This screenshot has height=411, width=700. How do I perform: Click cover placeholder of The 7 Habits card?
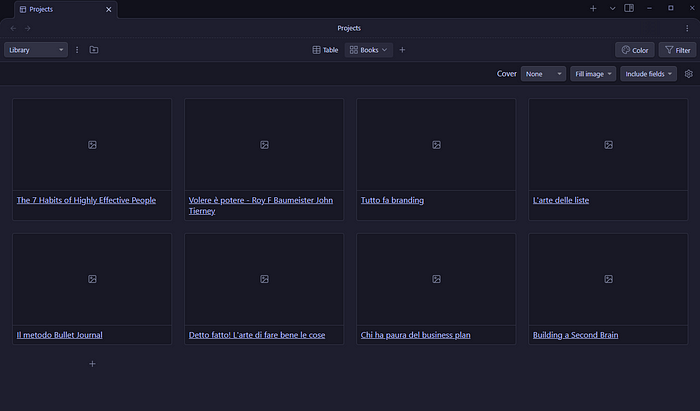pyautogui.click(x=92, y=145)
